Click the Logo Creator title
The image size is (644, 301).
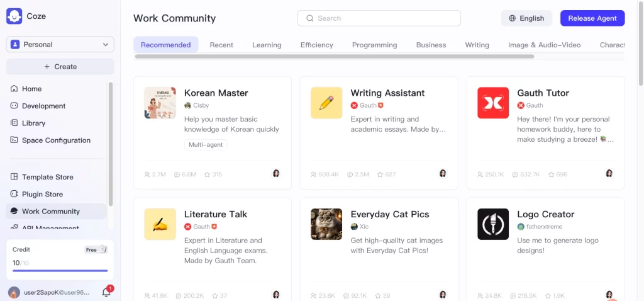tap(546, 214)
